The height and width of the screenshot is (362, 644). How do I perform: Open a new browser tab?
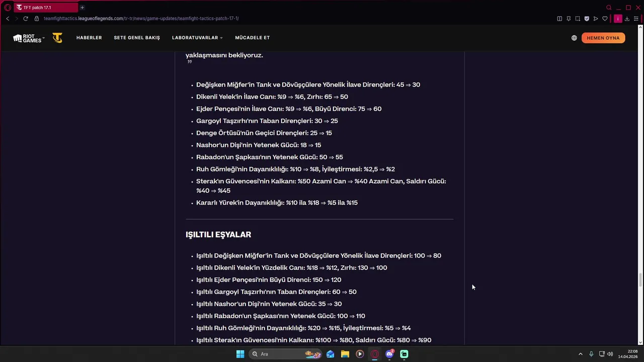(82, 8)
